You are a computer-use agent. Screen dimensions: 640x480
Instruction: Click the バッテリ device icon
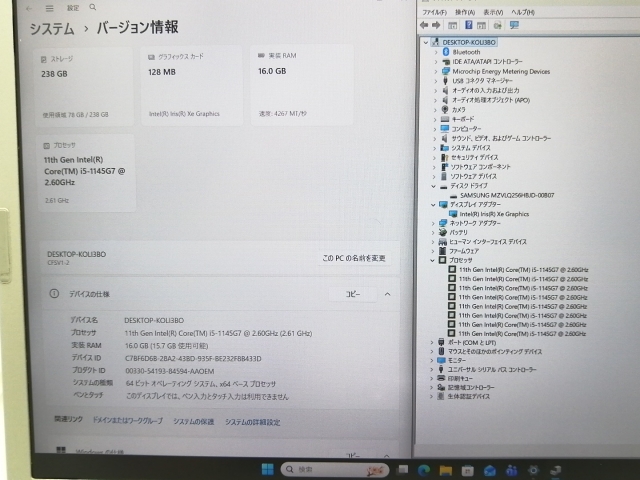point(443,232)
